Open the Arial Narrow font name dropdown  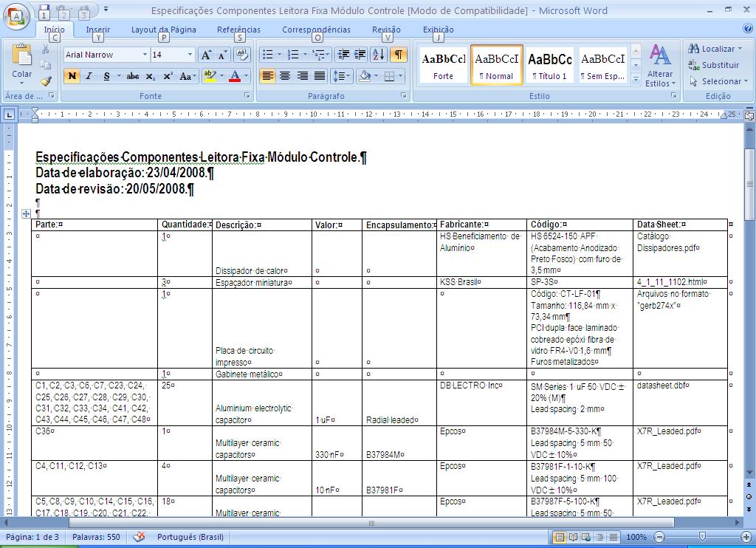coord(145,55)
